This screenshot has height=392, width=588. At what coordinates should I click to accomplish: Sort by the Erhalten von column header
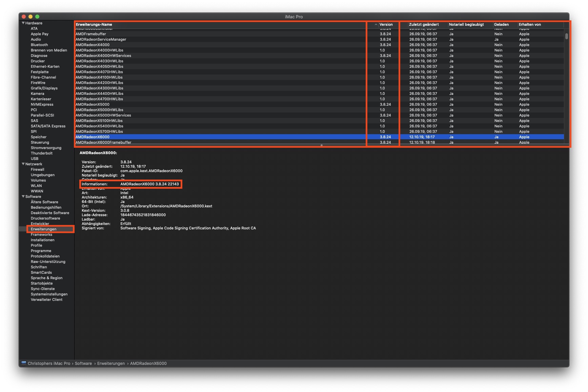click(x=530, y=24)
